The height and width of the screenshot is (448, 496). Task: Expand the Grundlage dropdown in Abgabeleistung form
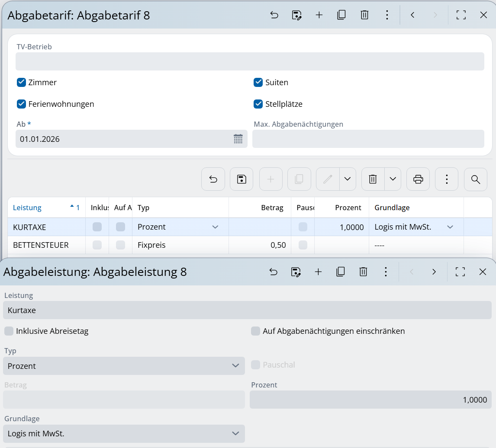click(123, 433)
